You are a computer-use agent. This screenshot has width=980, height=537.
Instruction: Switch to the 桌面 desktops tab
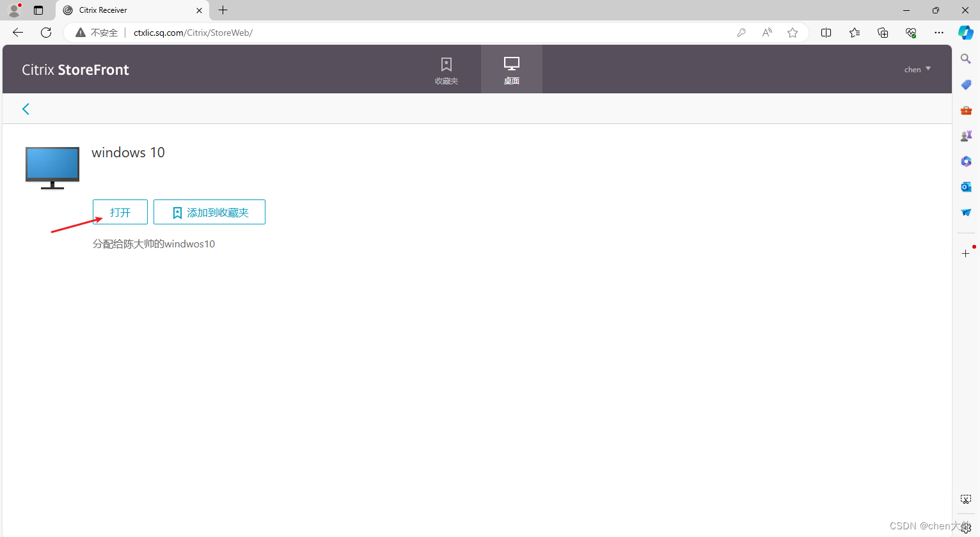click(x=512, y=70)
